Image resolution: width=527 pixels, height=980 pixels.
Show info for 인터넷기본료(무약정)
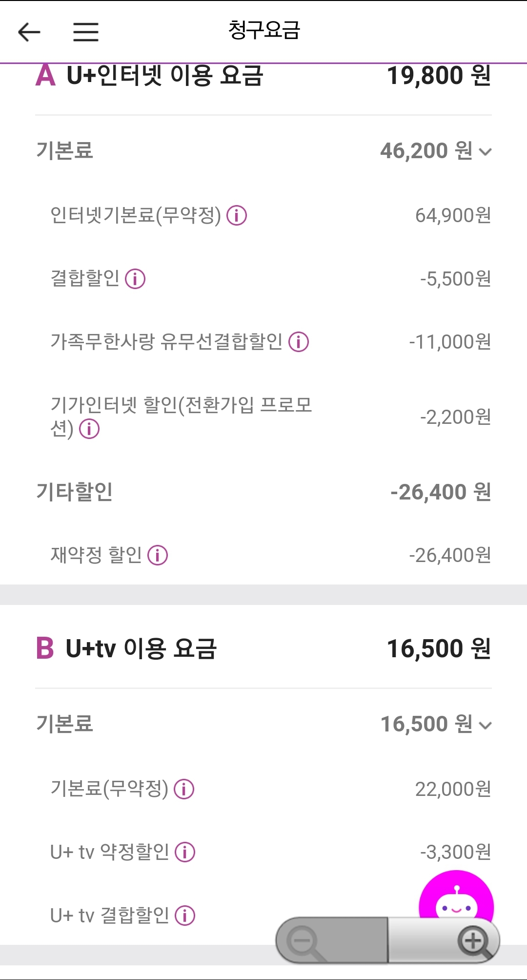(x=237, y=215)
